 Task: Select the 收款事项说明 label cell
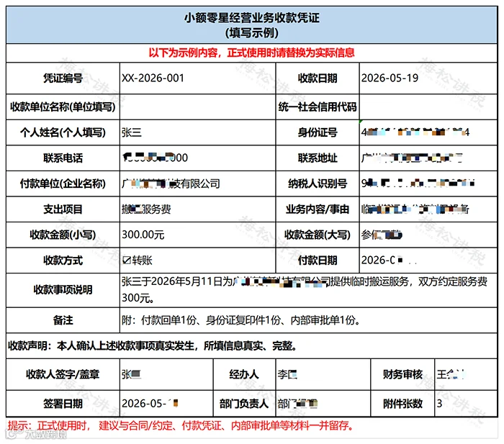point(63,290)
